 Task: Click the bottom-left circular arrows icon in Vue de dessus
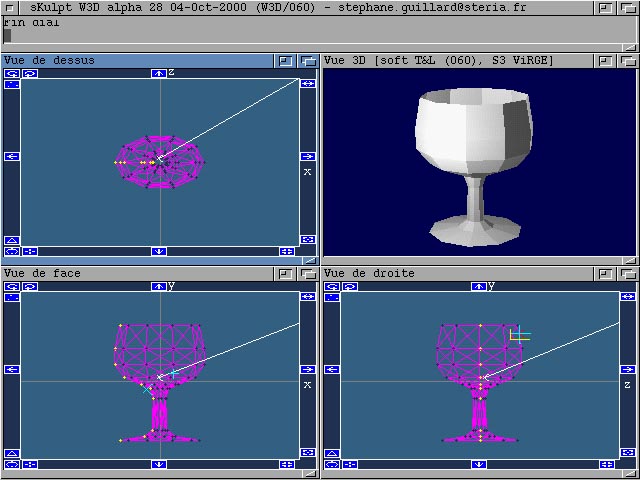(x=12, y=251)
